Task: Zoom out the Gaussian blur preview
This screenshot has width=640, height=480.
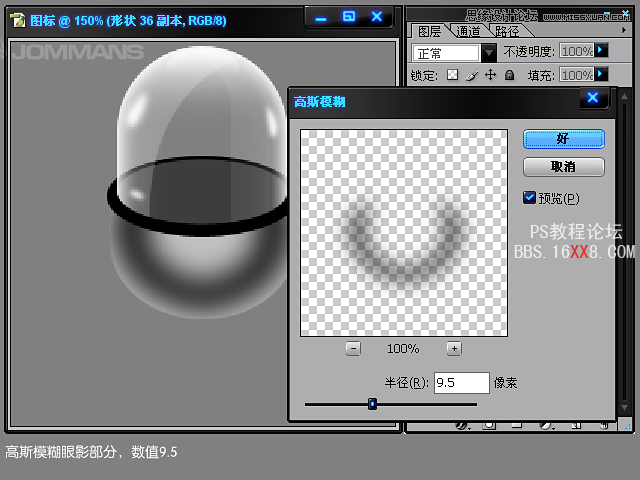Action: (x=353, y=348)
